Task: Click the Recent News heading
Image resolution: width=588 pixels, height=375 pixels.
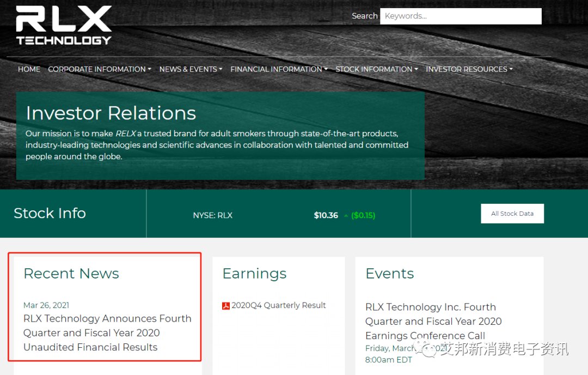Action: 71,274
